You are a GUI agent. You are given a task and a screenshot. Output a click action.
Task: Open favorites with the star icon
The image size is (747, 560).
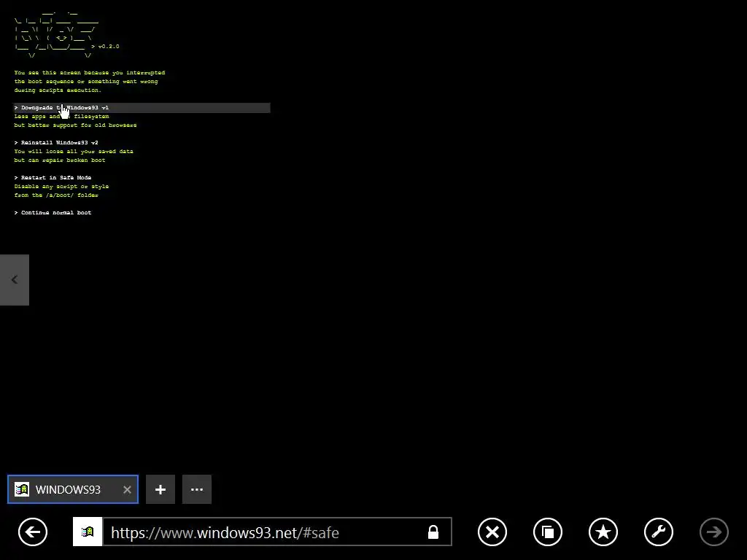pos(603,532)
